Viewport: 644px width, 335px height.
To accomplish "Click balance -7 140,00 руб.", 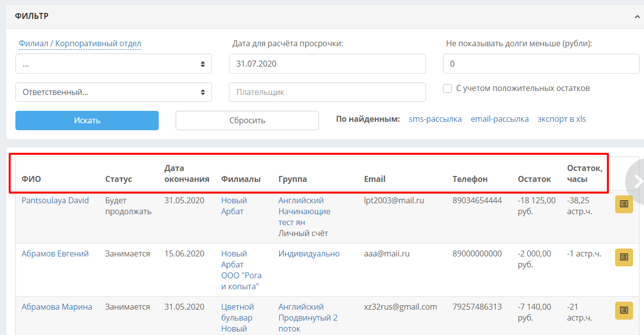I will 535,312.
